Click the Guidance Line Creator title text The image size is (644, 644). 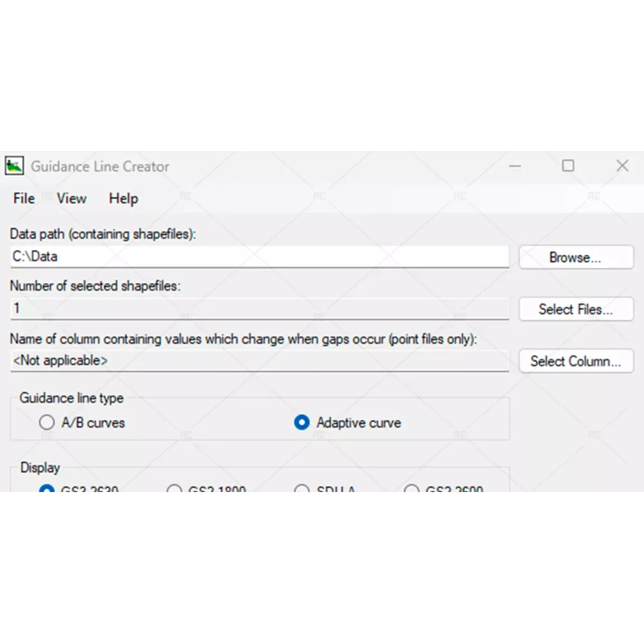[100, 166]
